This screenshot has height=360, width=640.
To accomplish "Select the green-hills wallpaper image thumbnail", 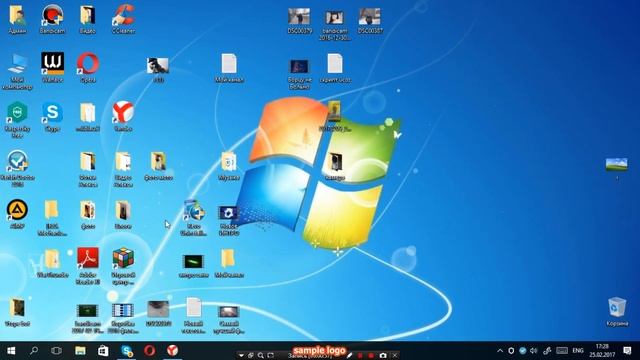I will tap(617, 164).
